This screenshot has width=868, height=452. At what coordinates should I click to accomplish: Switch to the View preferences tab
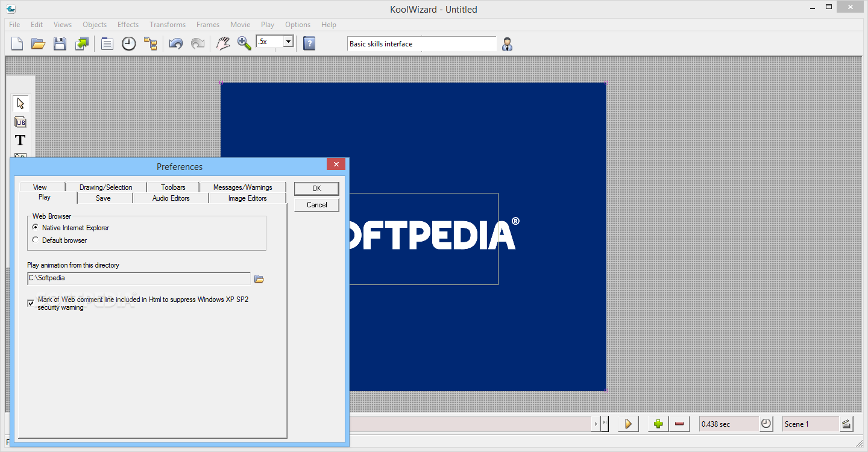[x=40, y=187]
